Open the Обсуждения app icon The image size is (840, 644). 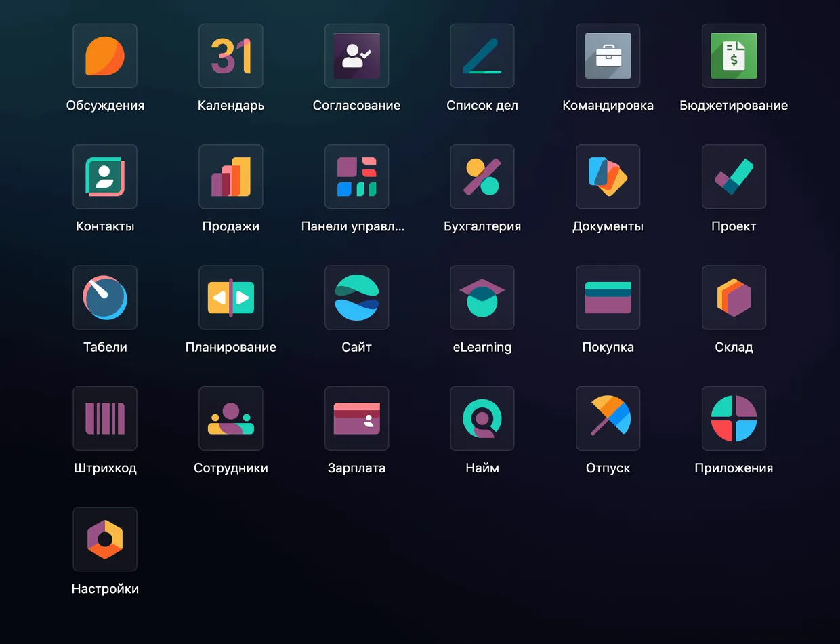tap(105, 56)
